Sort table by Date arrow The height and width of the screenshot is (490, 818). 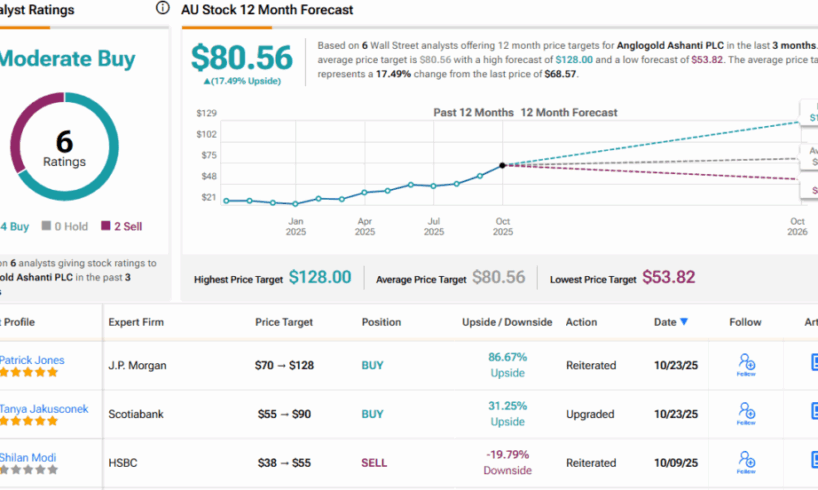[684, 322]
